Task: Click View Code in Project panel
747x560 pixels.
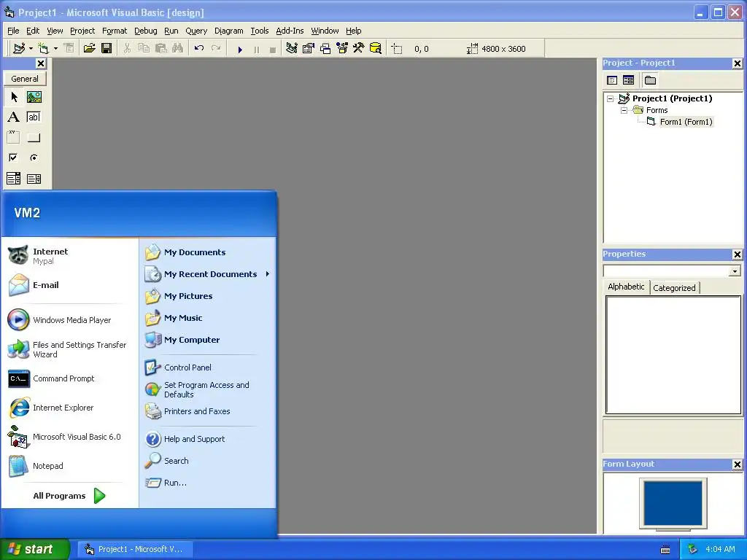Action: 612,80
